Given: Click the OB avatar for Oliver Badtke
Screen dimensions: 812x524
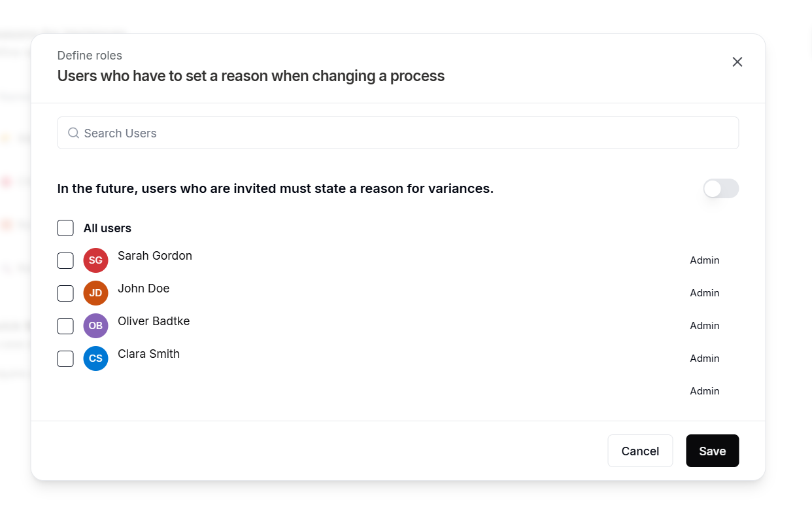Looking at the screenshot, I should [95, 326].
